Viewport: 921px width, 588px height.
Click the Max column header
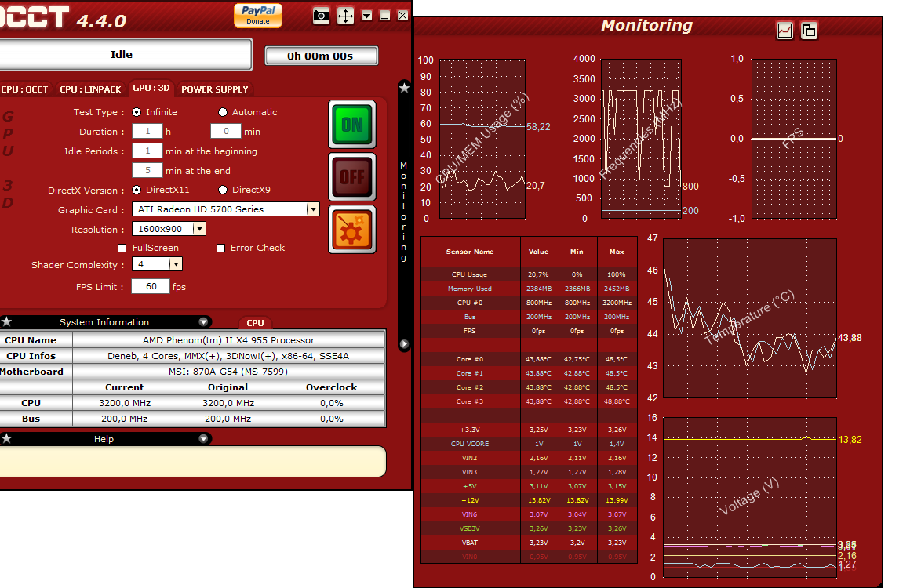click(617, 252)
